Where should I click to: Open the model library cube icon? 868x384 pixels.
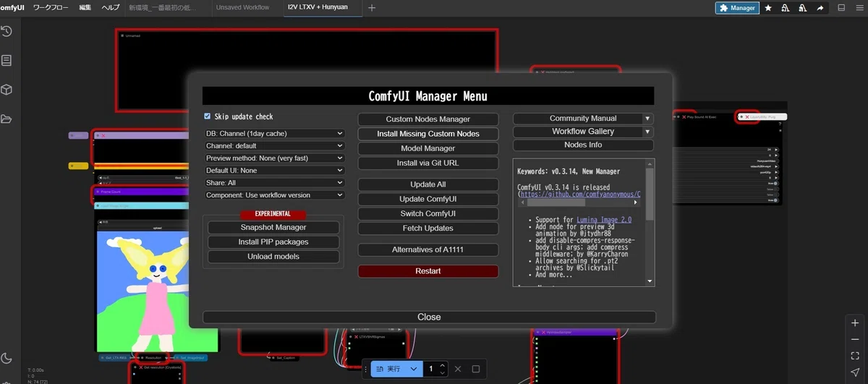[x=7, y=90]
